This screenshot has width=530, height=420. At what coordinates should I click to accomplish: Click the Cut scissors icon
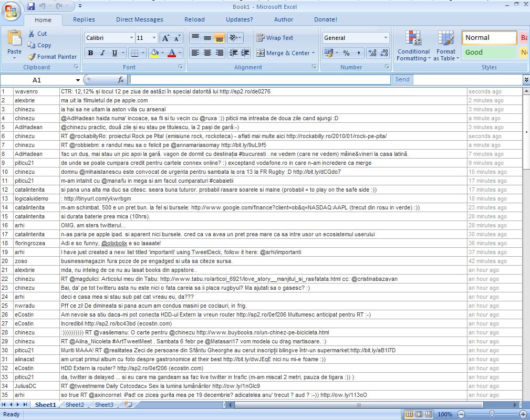31,34
